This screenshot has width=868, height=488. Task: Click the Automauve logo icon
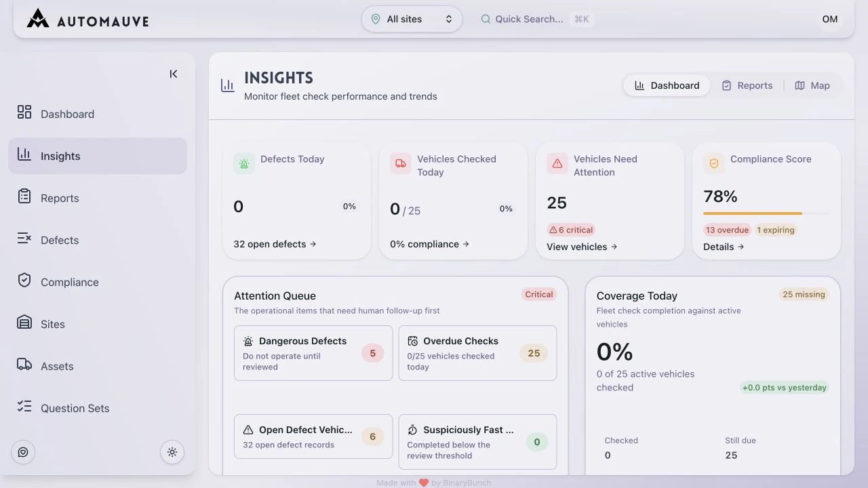[x=38, y=19]
